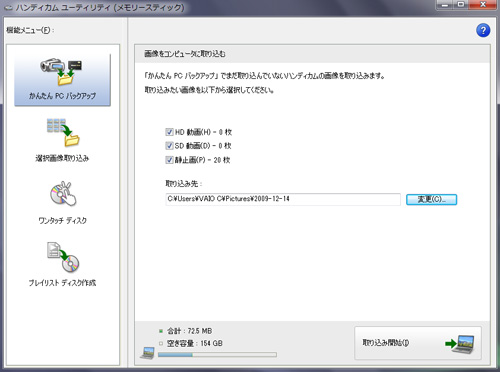The width and height of the screenshot is (500, 372).
Task: Select the かんたん PC バックアップ icon
Action: coord(62,80)
